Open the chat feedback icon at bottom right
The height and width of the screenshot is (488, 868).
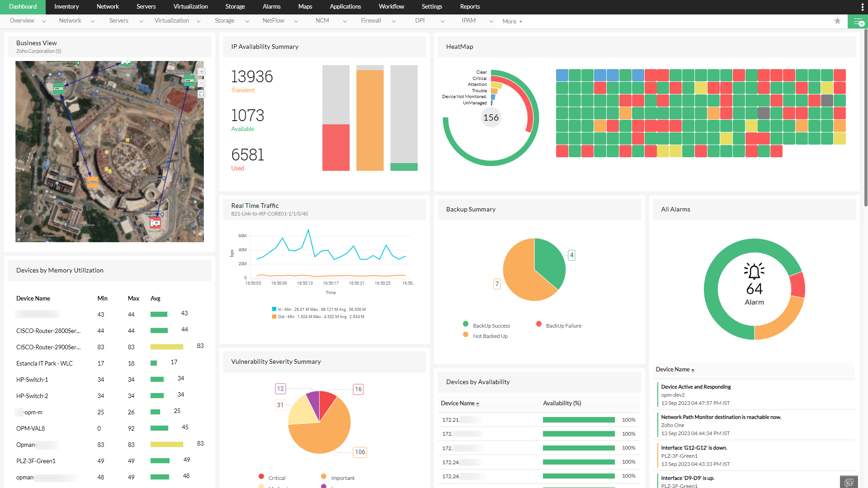coord(849,482)
